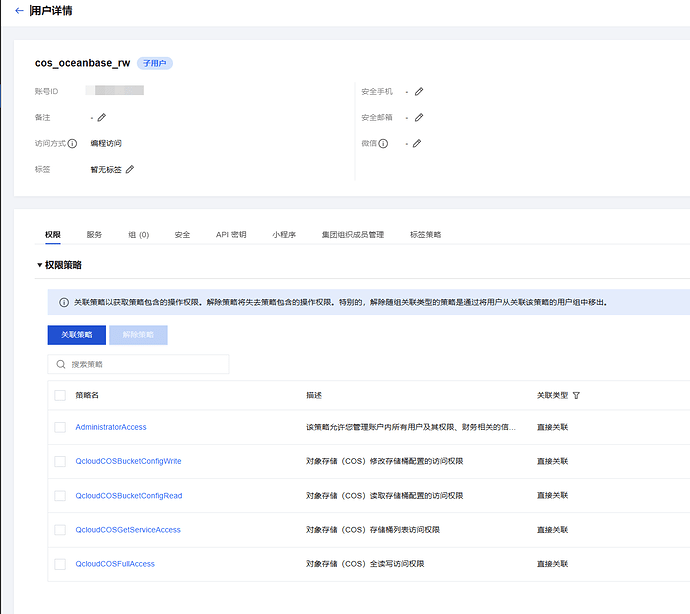Switch to the 组 (0) tab
Image resolution: width=690 pixels, height=614 pixels.
[138, 235]
